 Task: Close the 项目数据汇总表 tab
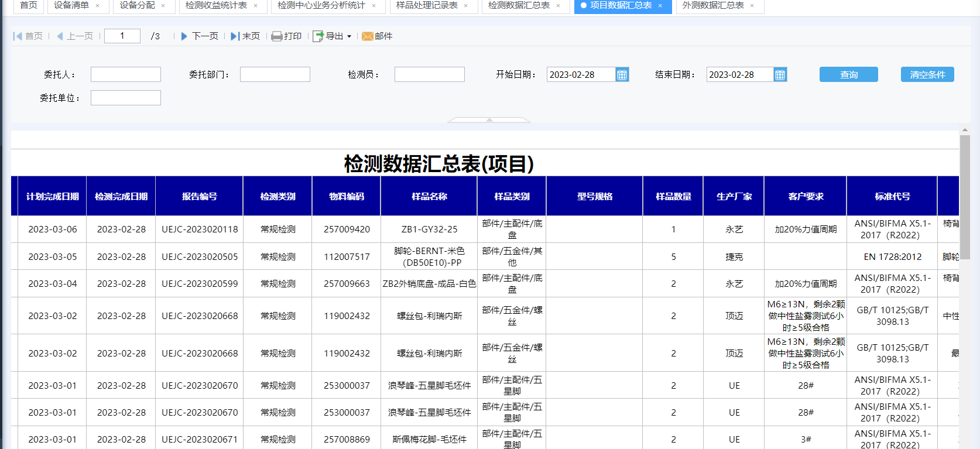pos(660,5)
